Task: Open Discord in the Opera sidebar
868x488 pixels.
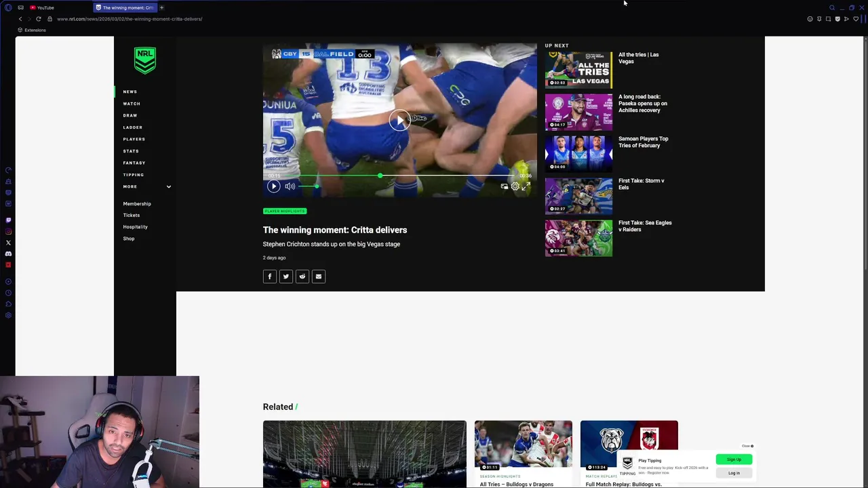Action: pos(8,253)
